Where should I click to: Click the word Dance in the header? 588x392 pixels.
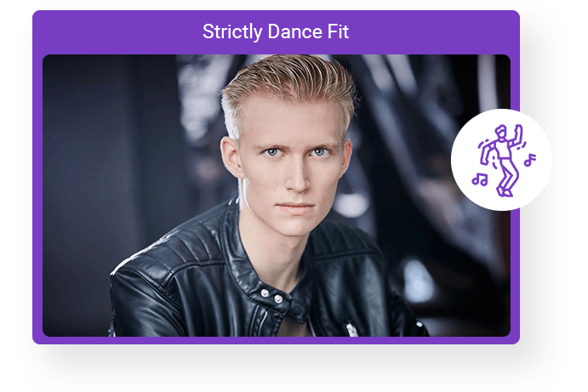[294, 31]
